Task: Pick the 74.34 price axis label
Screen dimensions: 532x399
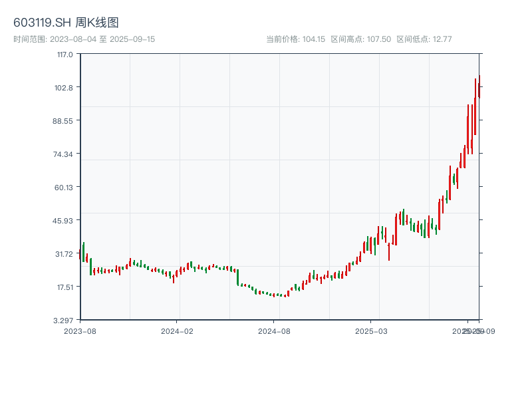Action: coord(64,154)
